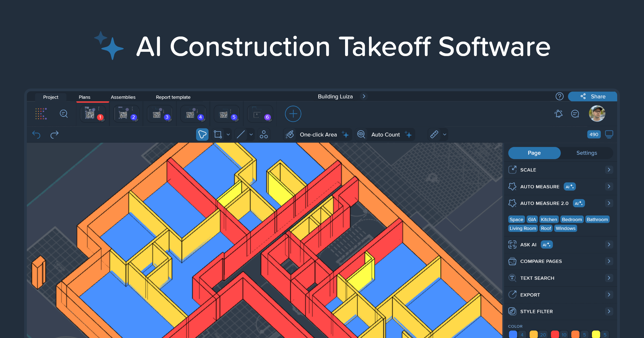Select the Living Room tag
Image resolution: width=644 pixels, height=338 pixels.
523,228
